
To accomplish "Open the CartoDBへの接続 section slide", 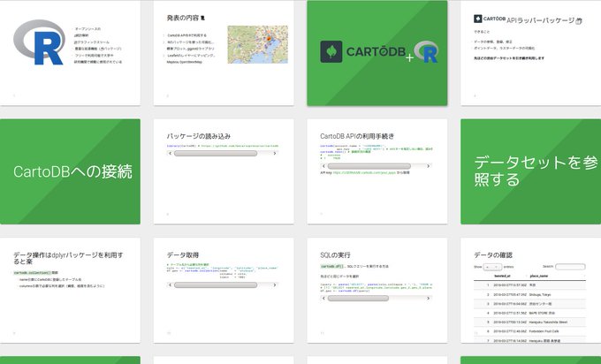I will pos(70,171).
